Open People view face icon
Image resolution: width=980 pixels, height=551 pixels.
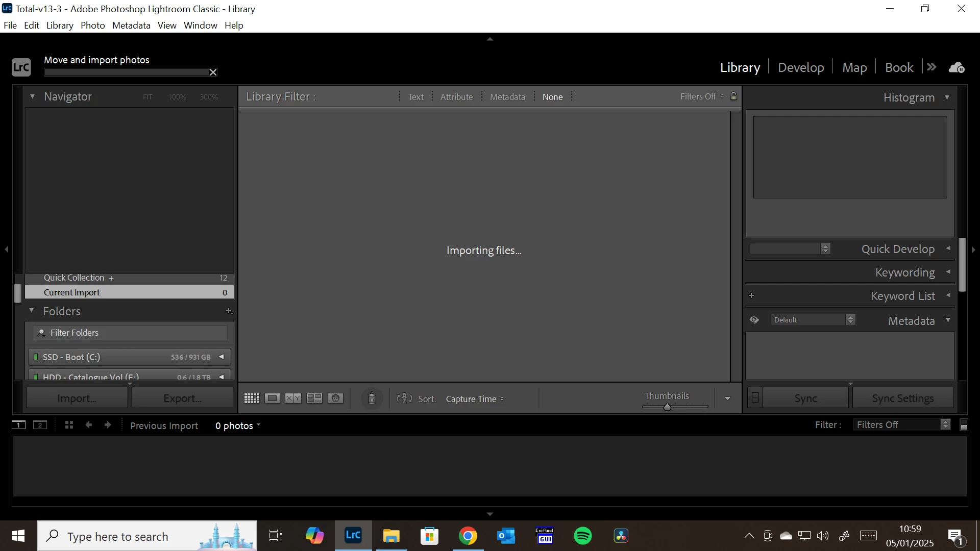[x=335, y=398]
